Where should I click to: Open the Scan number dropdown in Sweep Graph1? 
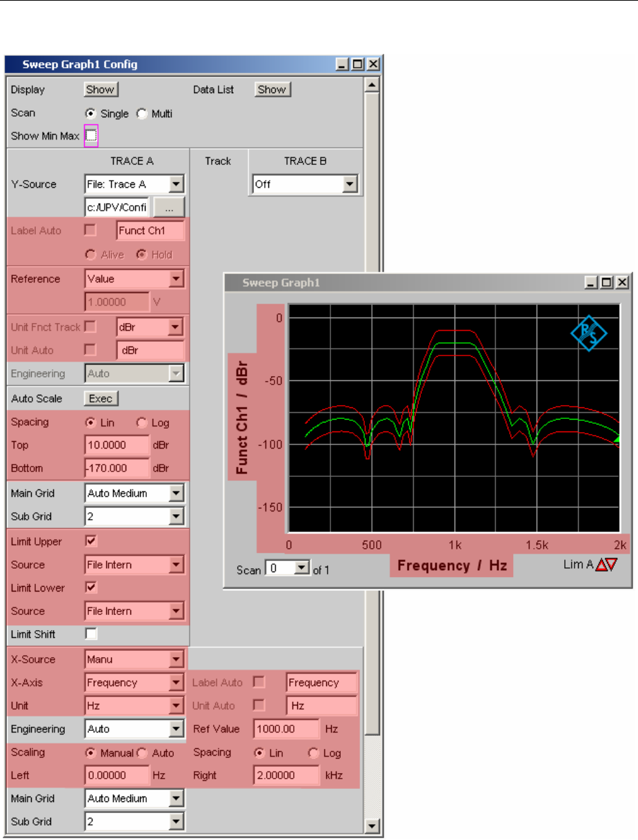pos(301,569)
